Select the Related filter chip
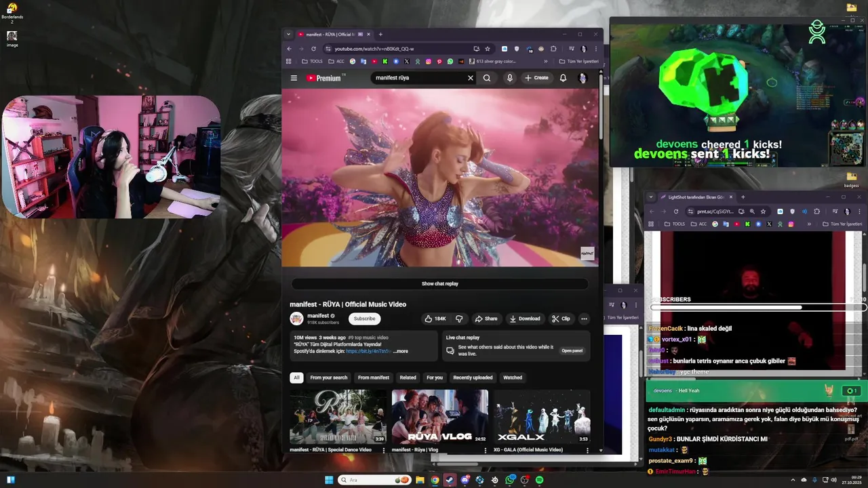 pos(408,378)
